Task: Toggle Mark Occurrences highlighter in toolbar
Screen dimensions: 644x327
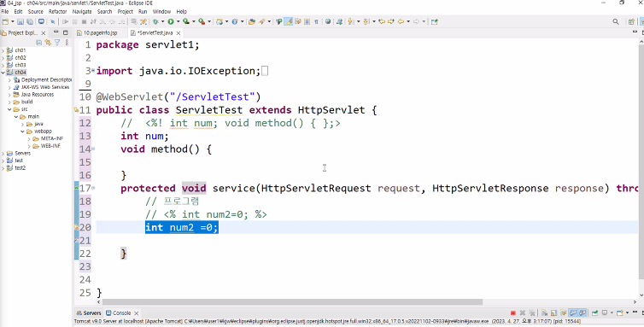Action: coord(290,22)
